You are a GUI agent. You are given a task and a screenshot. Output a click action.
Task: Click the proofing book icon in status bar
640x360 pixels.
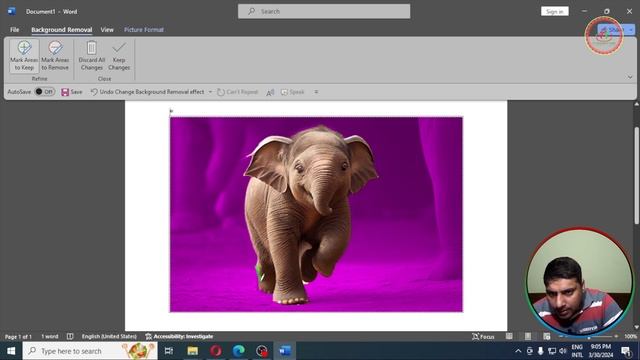coord(70,337)
